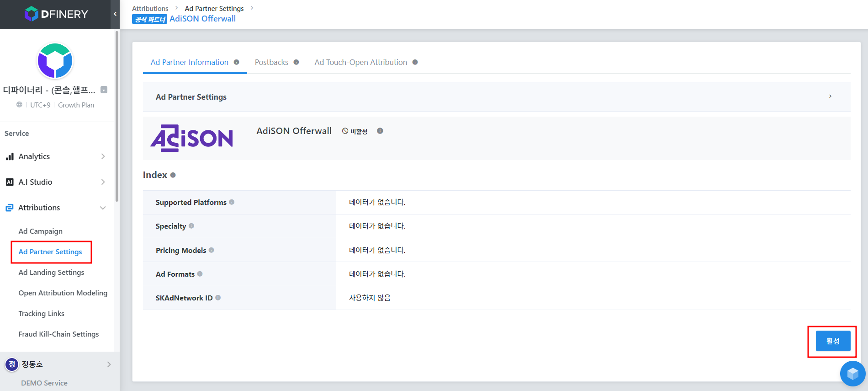
Task: Click the globe timezone icon
Action: click(19, 105)
